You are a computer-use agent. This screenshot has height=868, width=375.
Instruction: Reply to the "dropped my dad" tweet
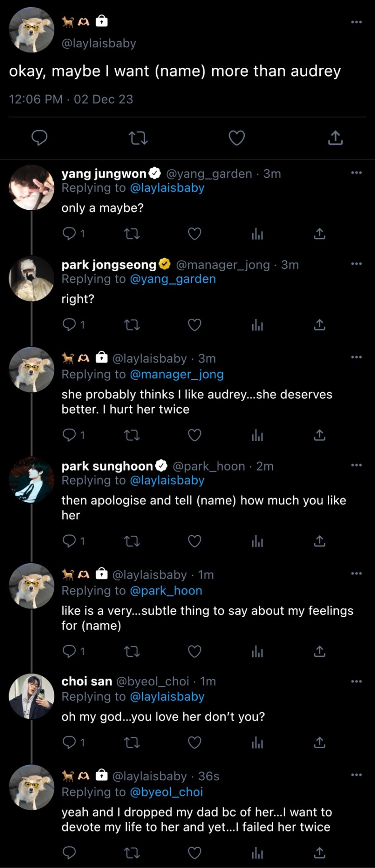coord(69,853)
